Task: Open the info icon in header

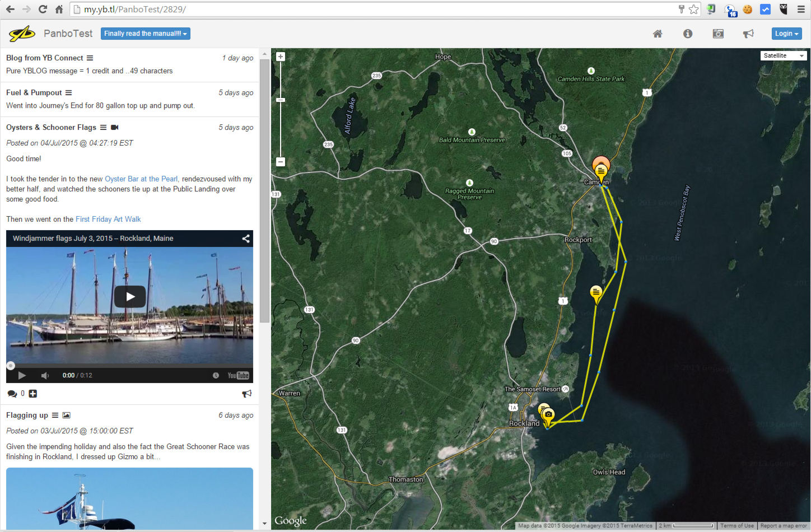Action: 688,34
